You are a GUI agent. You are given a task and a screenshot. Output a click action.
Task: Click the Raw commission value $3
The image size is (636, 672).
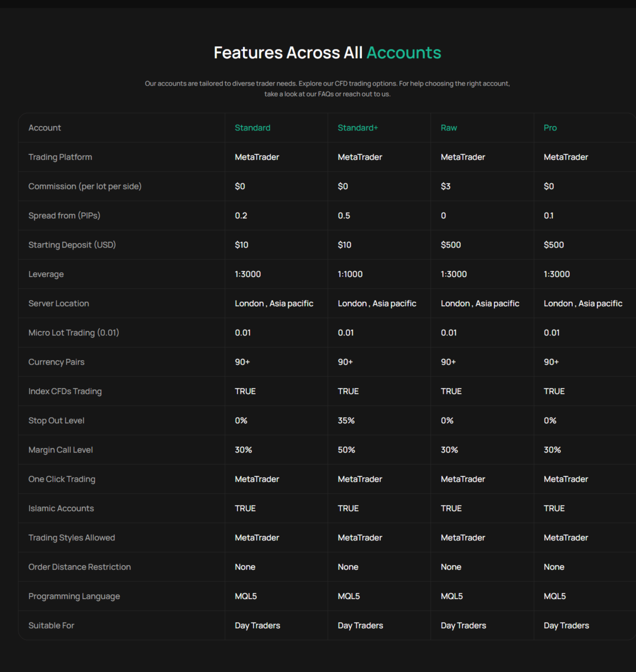[x=445, y=186]
